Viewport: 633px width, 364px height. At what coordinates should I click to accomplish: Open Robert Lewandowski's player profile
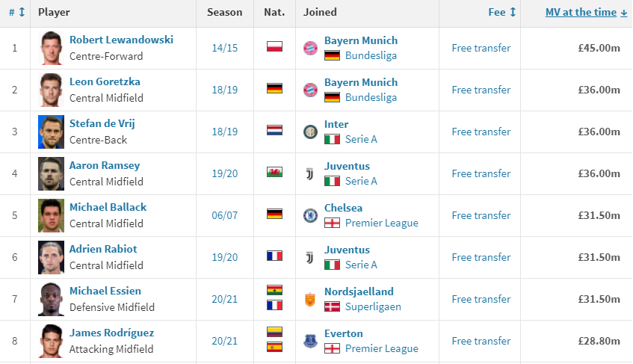pos(121,40)
